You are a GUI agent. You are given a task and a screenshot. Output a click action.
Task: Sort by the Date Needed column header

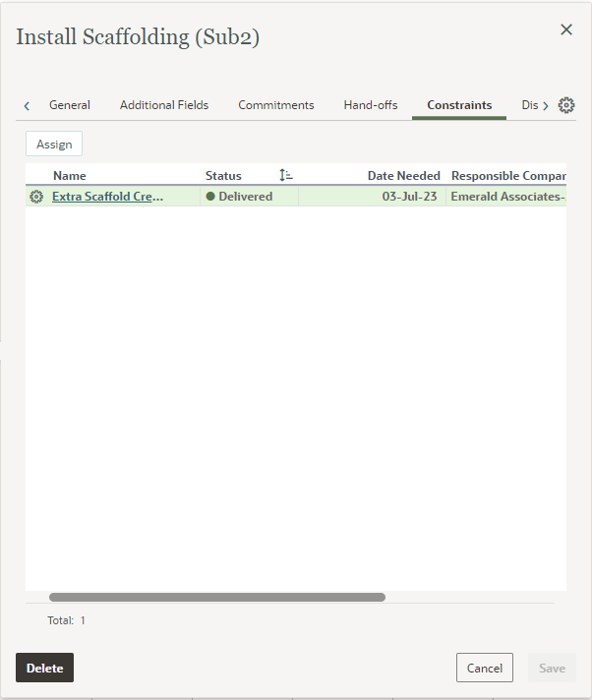point(403,175)
